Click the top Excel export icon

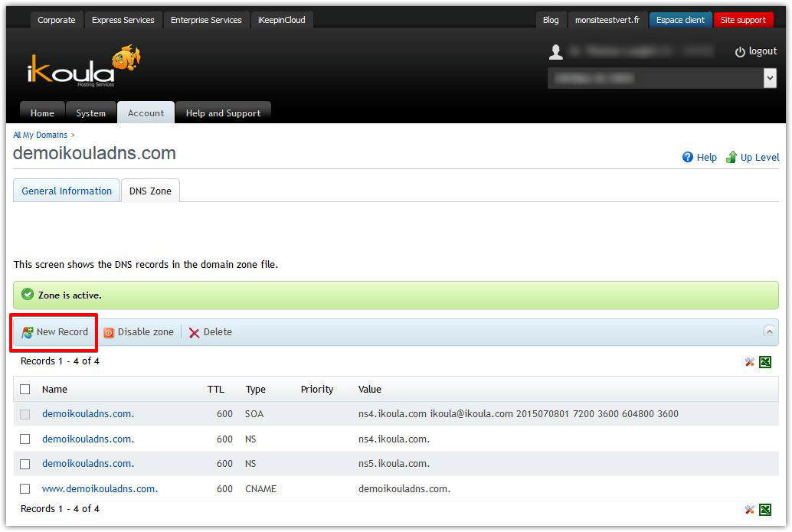coord(765,362)
